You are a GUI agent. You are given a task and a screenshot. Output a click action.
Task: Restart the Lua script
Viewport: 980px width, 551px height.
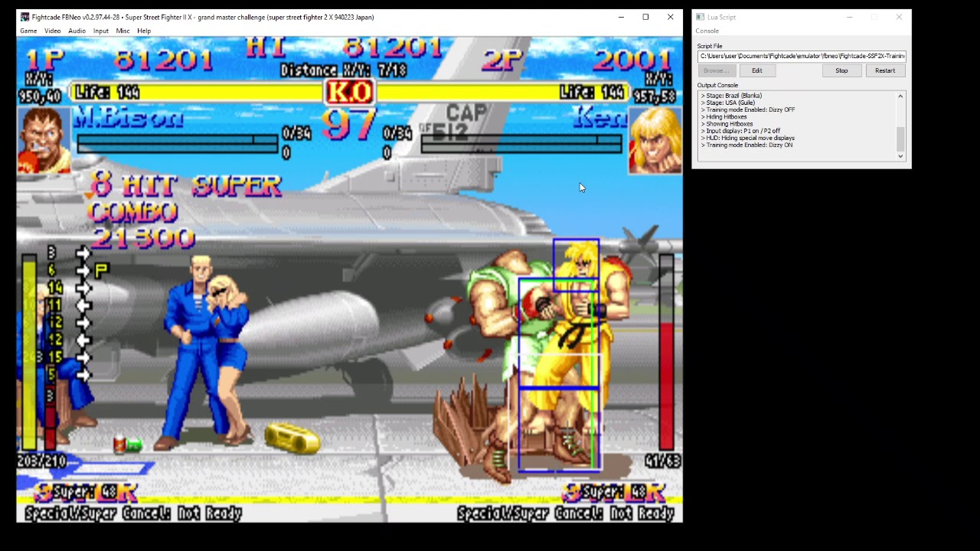[x=885, y=70]
